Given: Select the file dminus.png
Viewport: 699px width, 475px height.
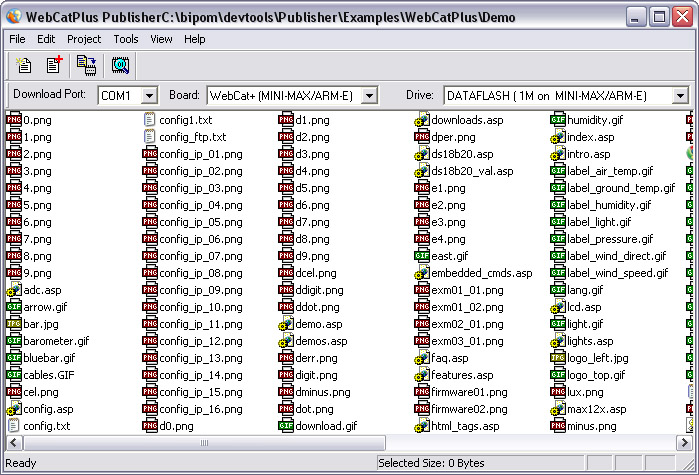Looking at the screenshot, I should [x=323, y=392].
